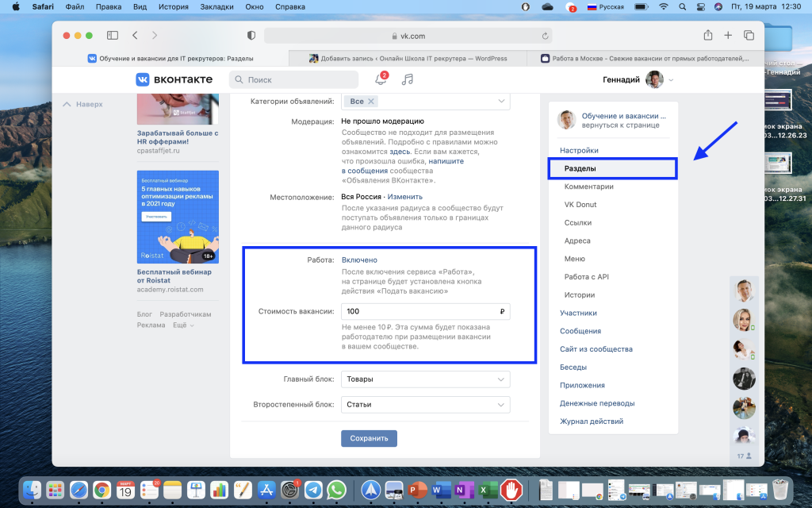Expand the Главный блок dropdown

pos(425,379)
